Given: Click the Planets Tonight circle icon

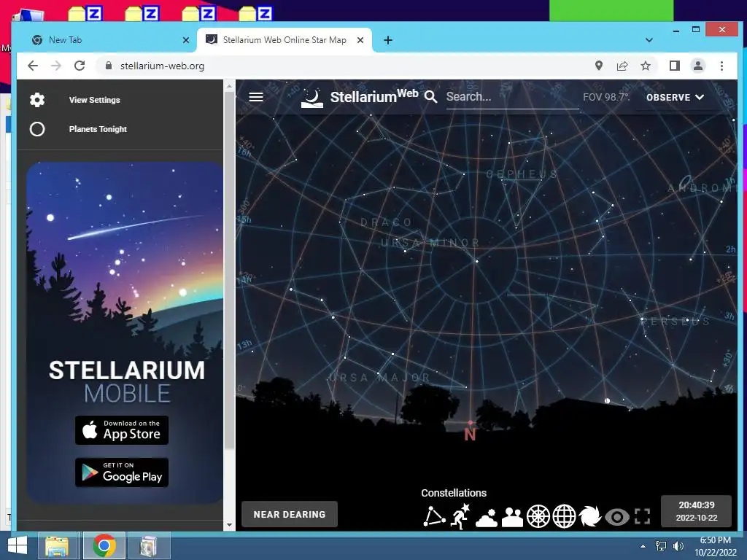Looking at the screenshot, I should tap(37, 129).
